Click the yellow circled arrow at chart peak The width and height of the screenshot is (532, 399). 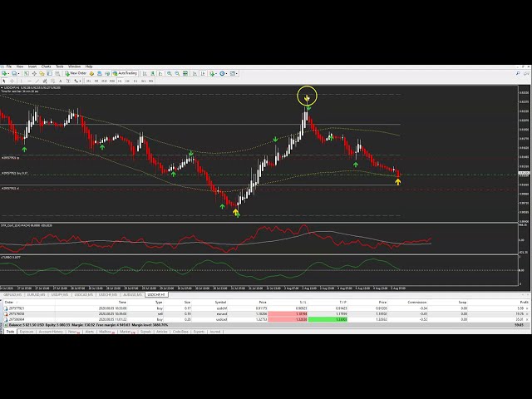point(307,97)
